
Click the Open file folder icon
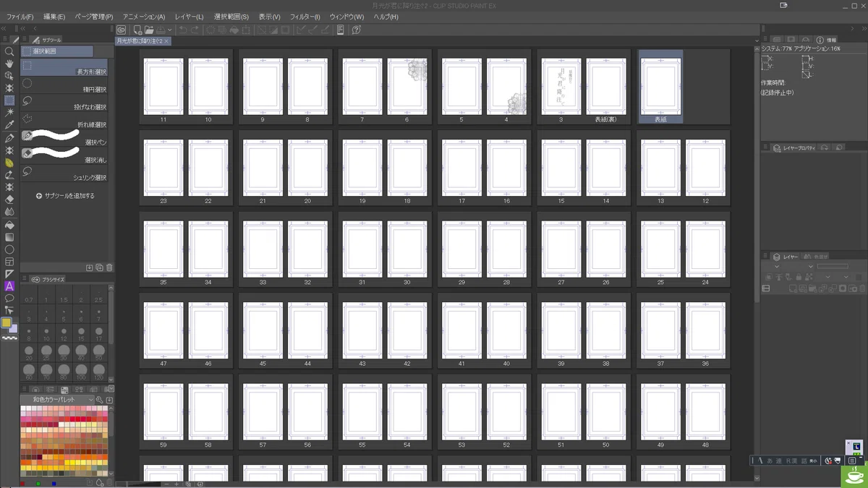click(x=148, y=30)
